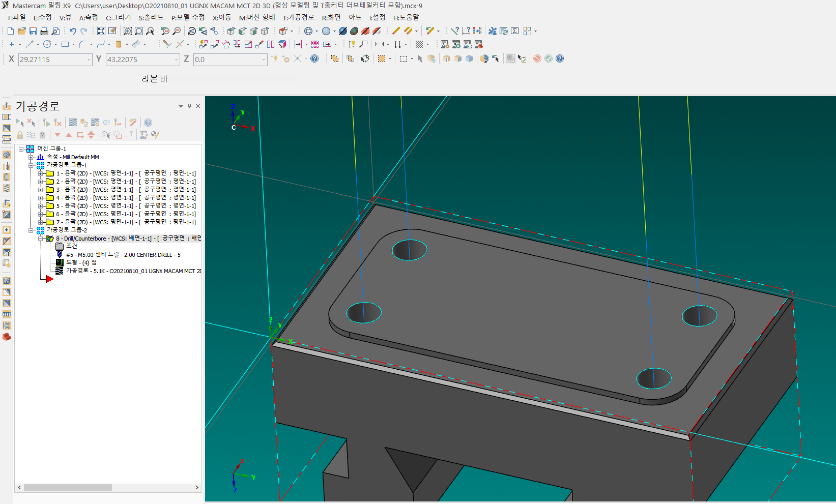The height and width of the screenshot is (504, 836).
Task: Open the H:도움말 menu
Action: 406,18
